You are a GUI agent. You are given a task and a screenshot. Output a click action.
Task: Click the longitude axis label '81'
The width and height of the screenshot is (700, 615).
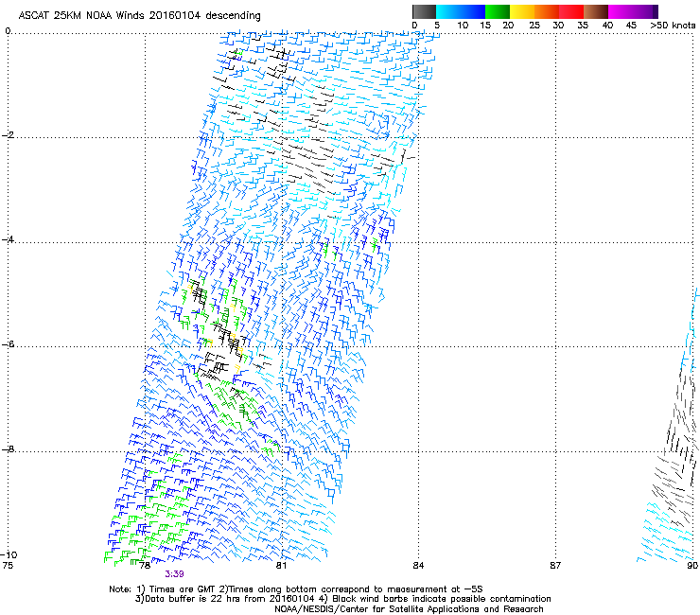(281, 566)
